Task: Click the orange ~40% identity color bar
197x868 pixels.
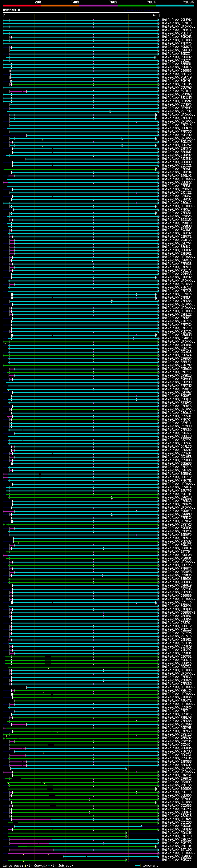Action: coord(60,6)
